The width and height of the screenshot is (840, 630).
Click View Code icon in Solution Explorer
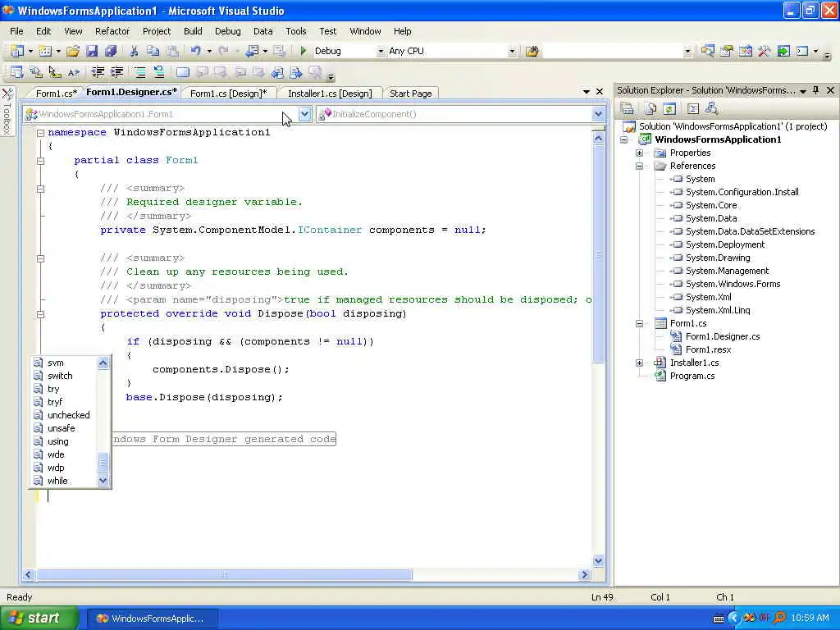(x=693, y=109)
